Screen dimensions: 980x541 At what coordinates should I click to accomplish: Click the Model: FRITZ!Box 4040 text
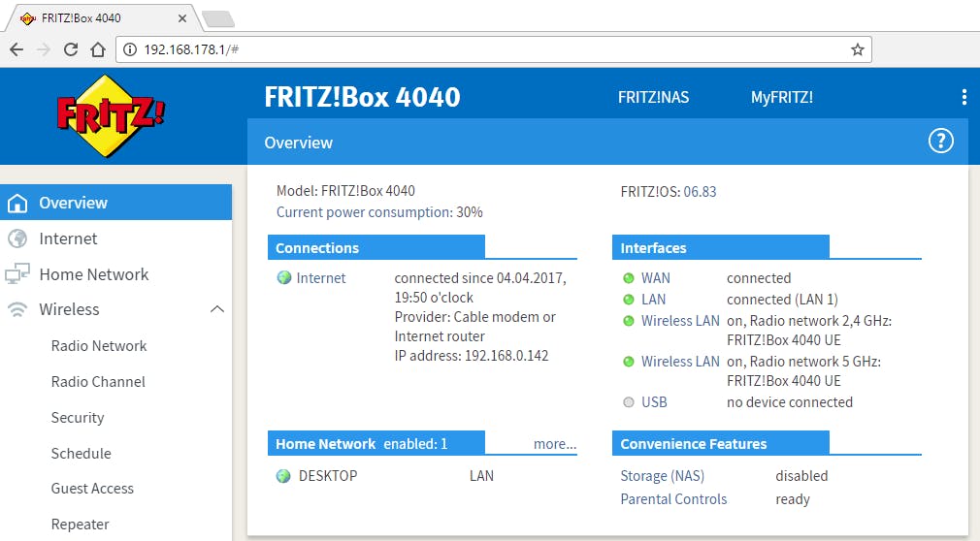345,191
